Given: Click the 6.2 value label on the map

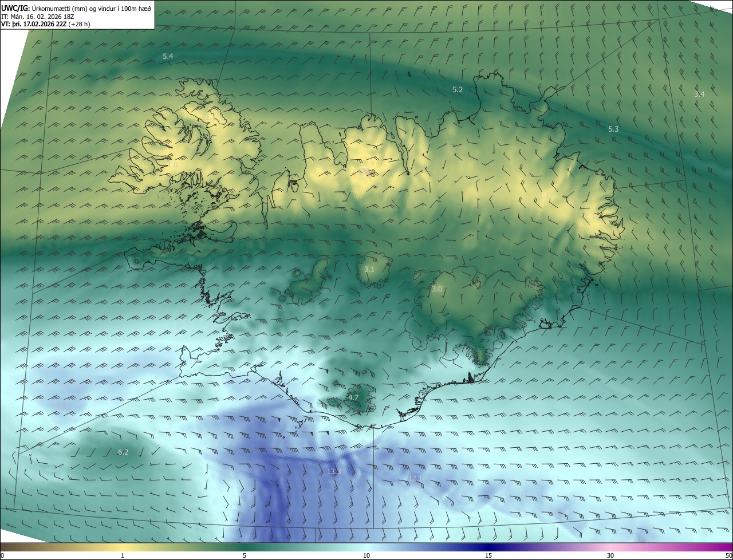Looking at the screenshot, I should [x=123, y=452].
